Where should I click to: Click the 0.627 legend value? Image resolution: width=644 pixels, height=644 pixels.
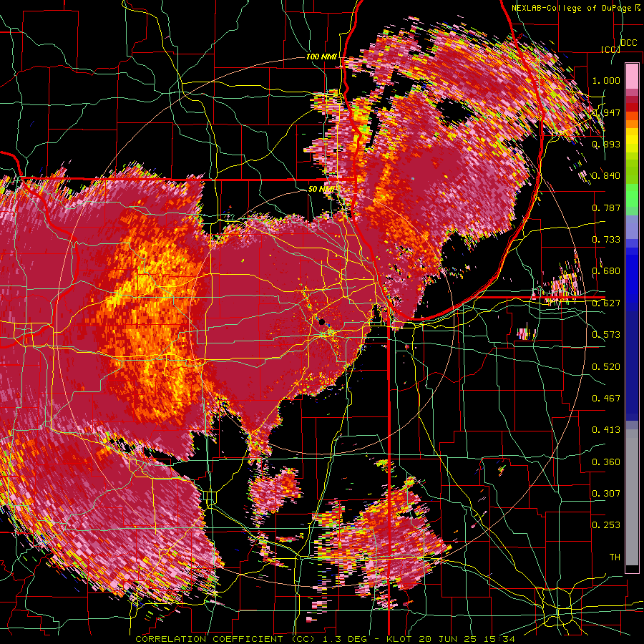click(x=606, y=303)
